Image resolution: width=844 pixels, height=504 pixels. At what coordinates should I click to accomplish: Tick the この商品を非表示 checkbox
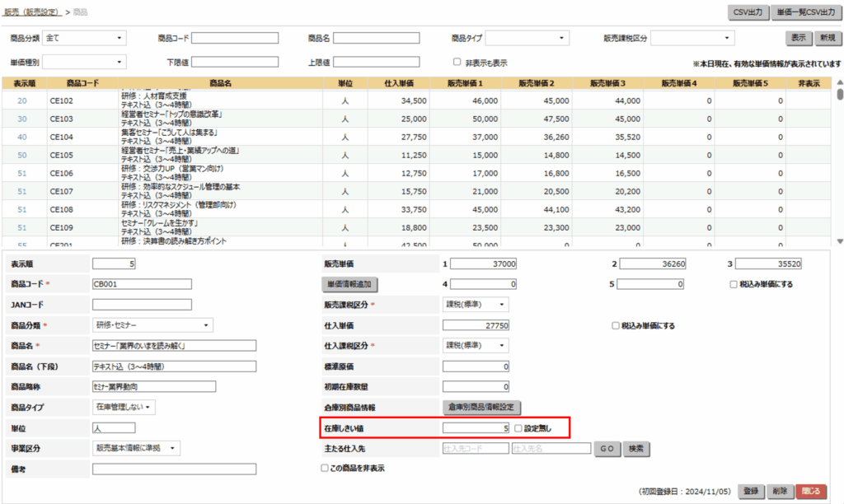(325, 468)
